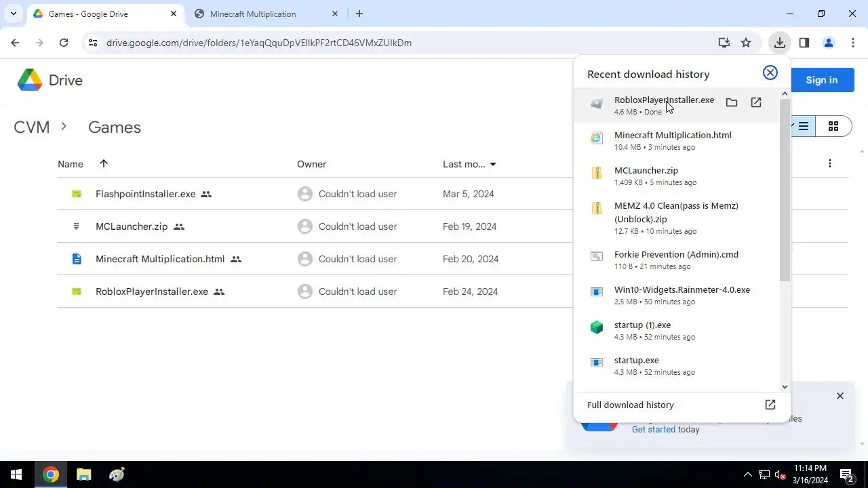Show hidden system tray icons
Screen dimensions: 868x488
coord(748,474)
